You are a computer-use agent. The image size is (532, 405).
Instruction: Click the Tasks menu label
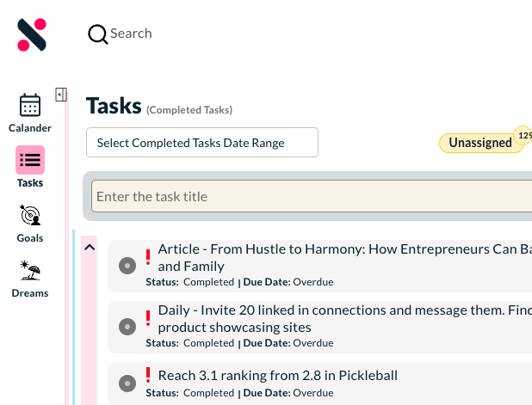pyautogui.click(x=30, y=183)
